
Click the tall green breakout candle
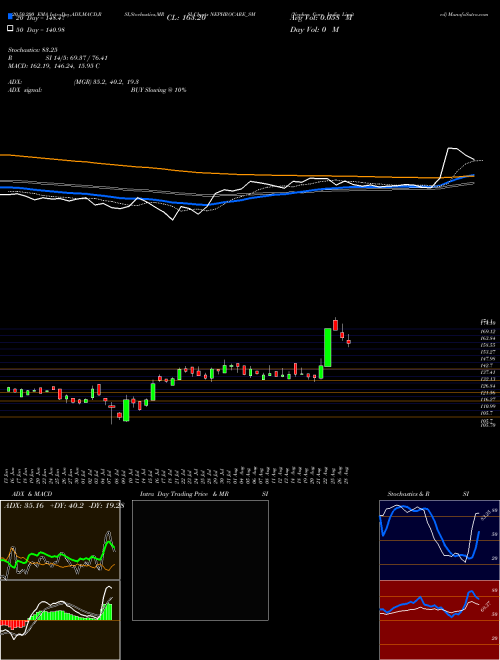click(x=327, y=347)
